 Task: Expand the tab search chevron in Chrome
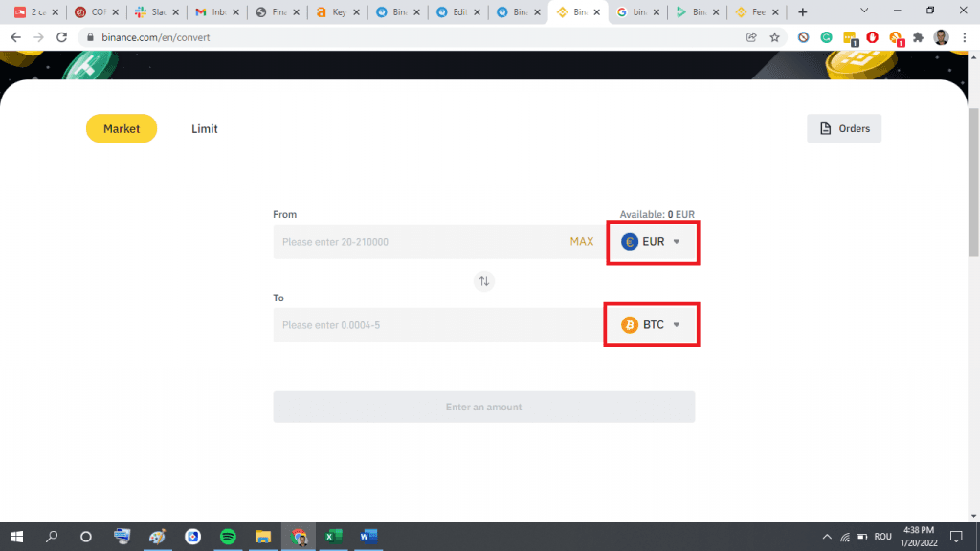864,11
